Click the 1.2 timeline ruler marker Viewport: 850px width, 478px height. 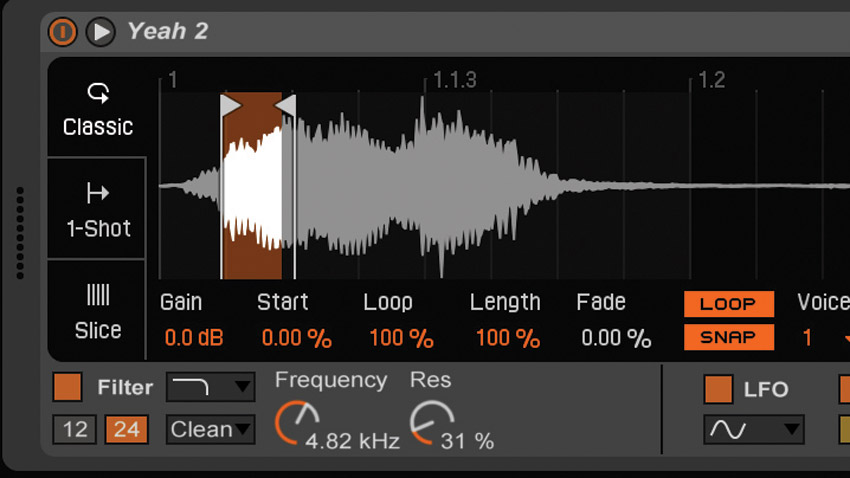(x=711, y=80)
